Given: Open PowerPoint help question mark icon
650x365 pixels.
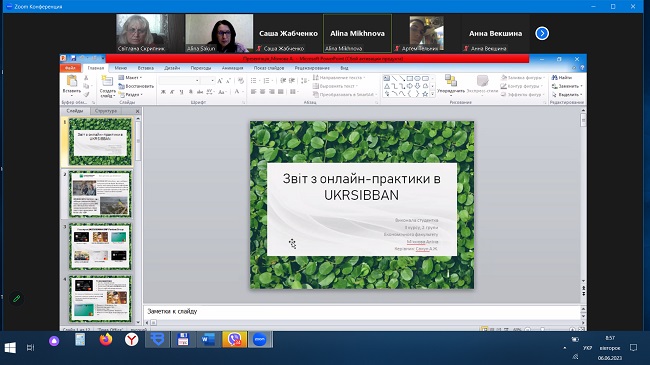Looking at the screenshot, I should (582, 68).
